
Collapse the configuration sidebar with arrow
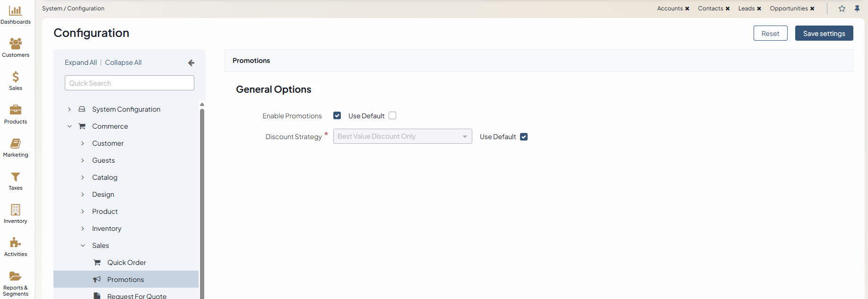191,63
